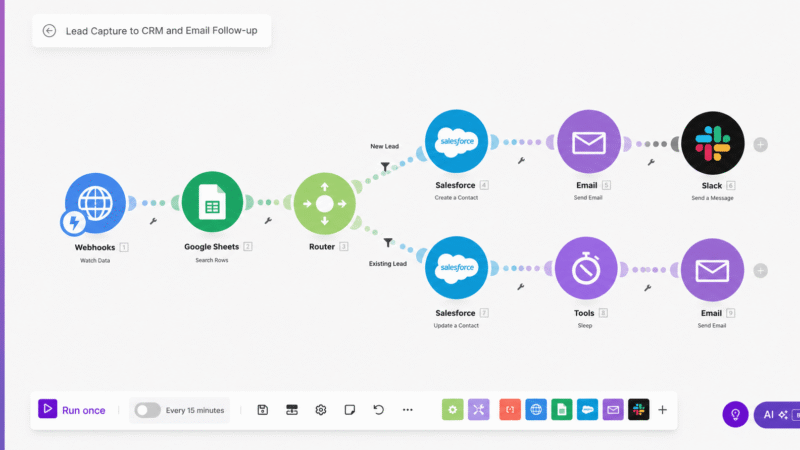Add a module after the bottom Email
800x450 pixels.
pos(761,270)
